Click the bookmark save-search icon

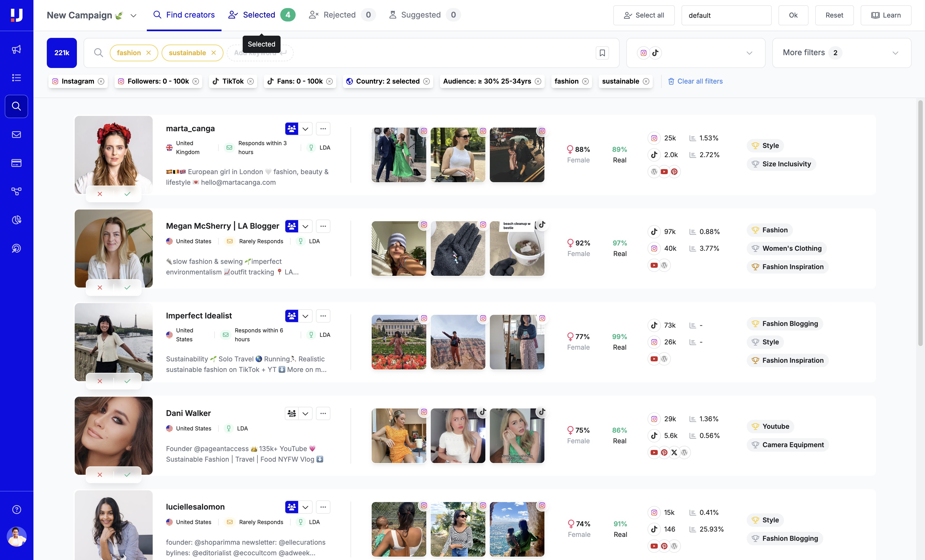602,53
